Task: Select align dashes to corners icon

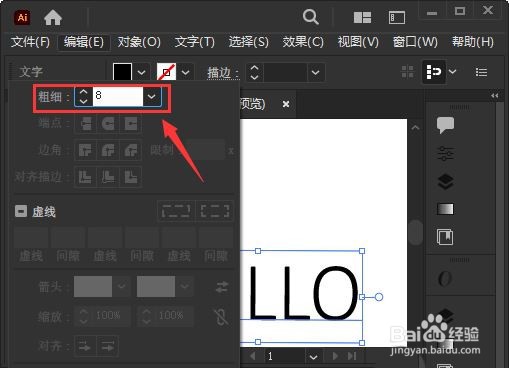Action: pos(215,211)
